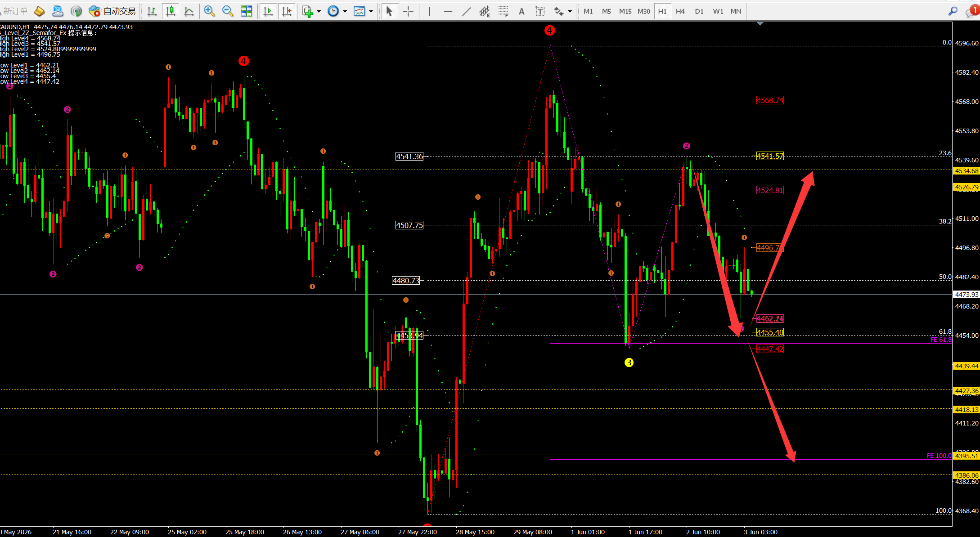Click the 4473.93 current price tag

967,295
